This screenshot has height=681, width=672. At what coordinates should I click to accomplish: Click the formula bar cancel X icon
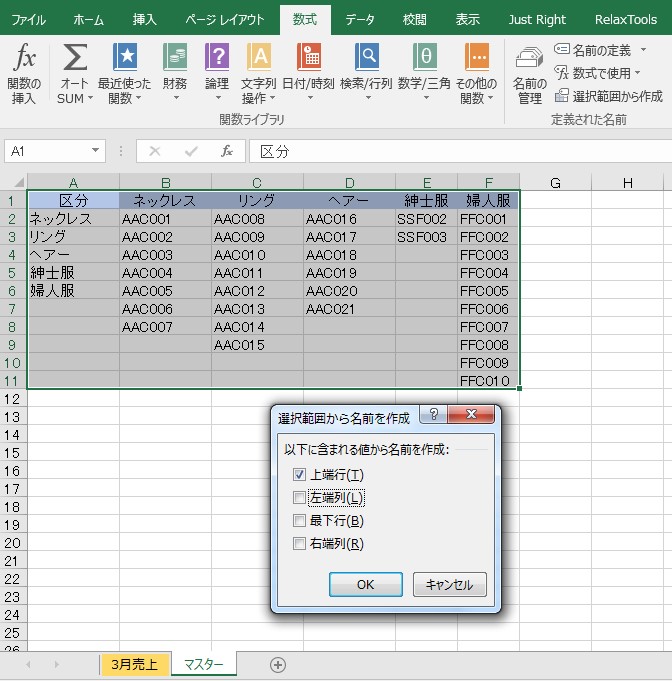pos(155,151)
